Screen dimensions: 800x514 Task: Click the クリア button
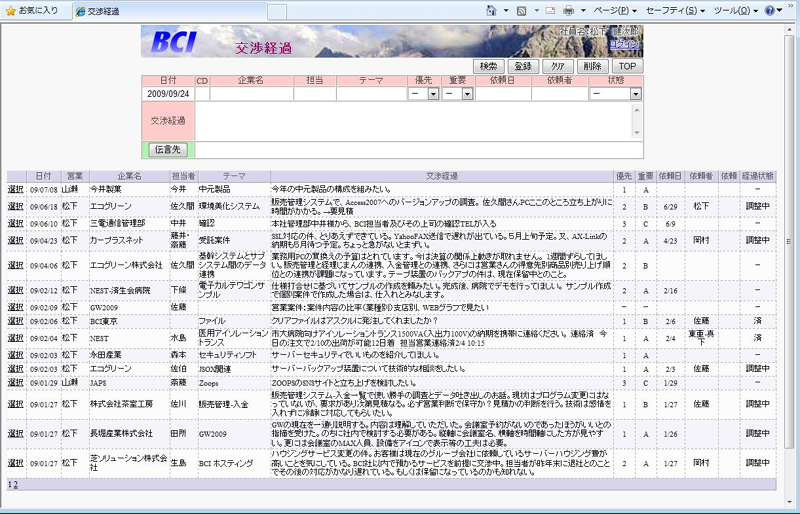click(558, 66)
